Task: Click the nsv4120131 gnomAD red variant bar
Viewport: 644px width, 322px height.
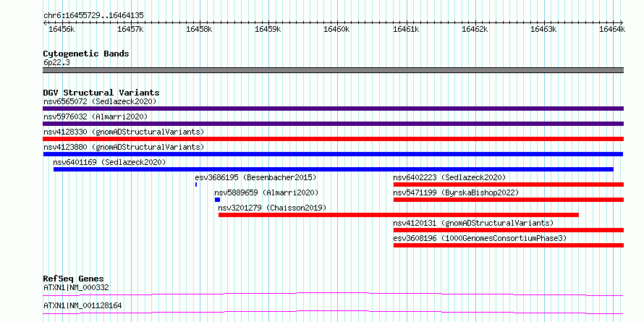Action: [x=509, y=230]
